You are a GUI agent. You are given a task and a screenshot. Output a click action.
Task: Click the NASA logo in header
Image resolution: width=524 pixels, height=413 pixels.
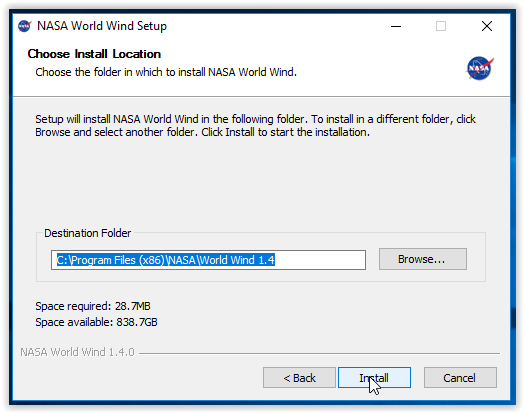point(480,68)
